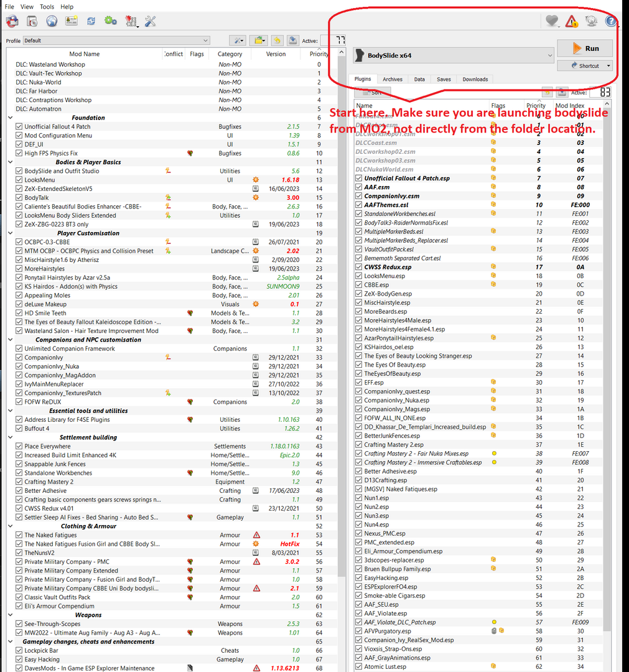Click the flags icons on AFVPurgatory.esp row
Image resolution: width=629 pixels, height=672 pixels.
498,631
